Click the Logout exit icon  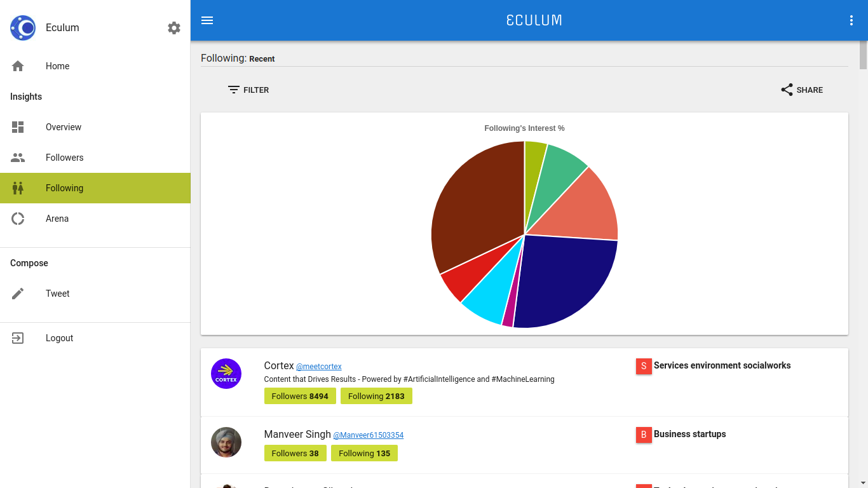pyautogui.click(x=18, y=338)
